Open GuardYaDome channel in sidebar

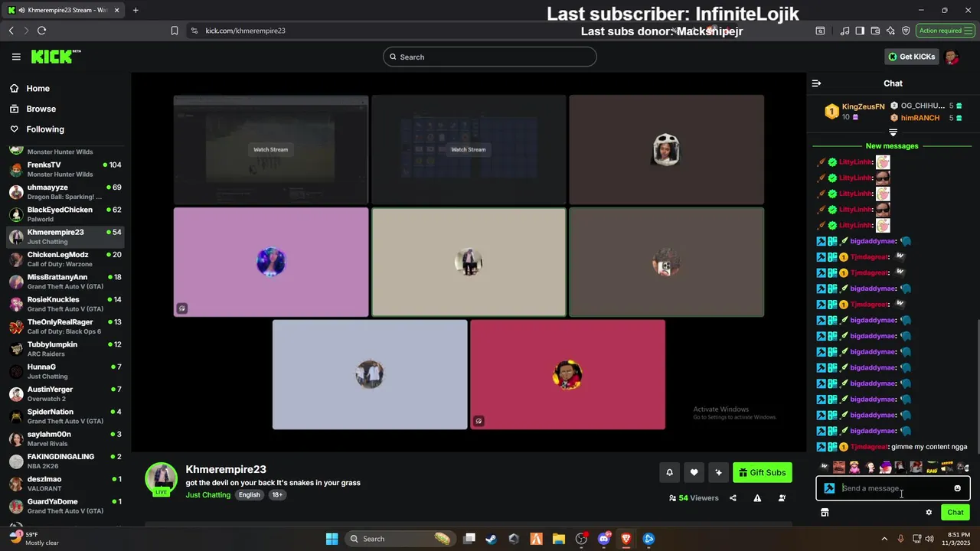[65, 506]
